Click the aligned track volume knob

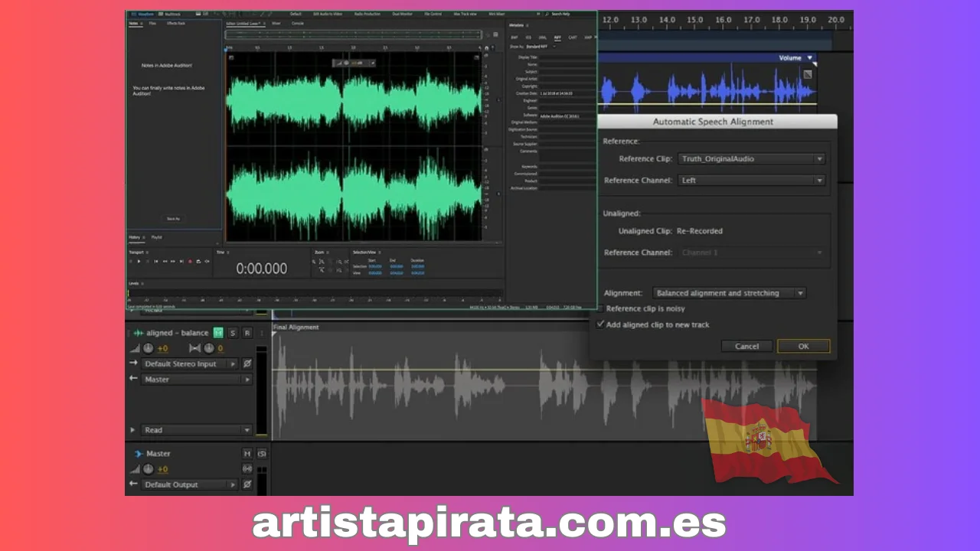click(149, 348)
